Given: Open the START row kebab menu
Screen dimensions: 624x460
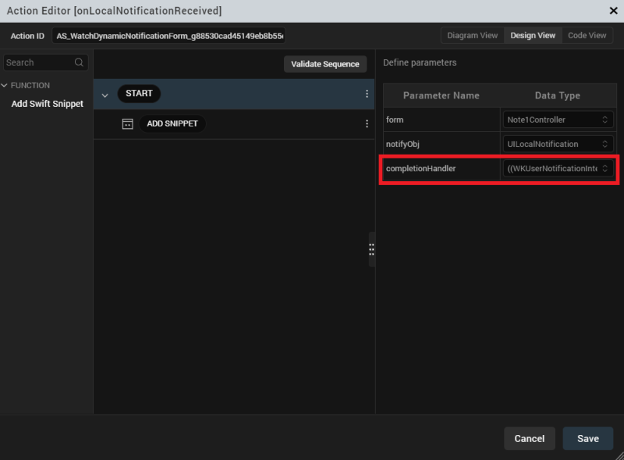Looking at the screenshot, I should coord(367,94).
